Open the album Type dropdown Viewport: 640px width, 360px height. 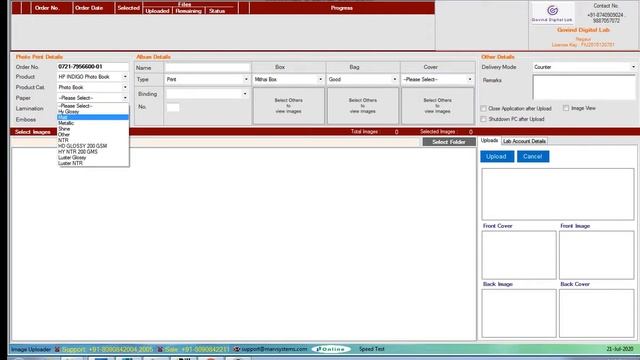(246, 79)
